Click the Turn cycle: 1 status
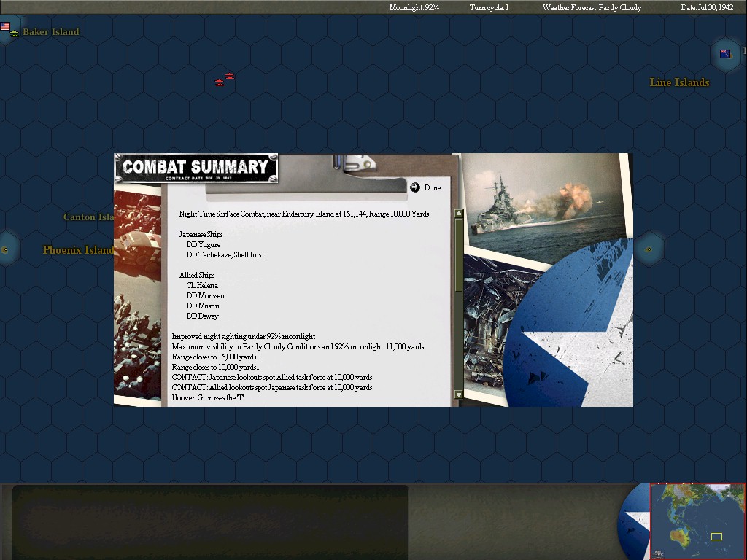This screenshot has width=747, height=560. coord(489,7)
